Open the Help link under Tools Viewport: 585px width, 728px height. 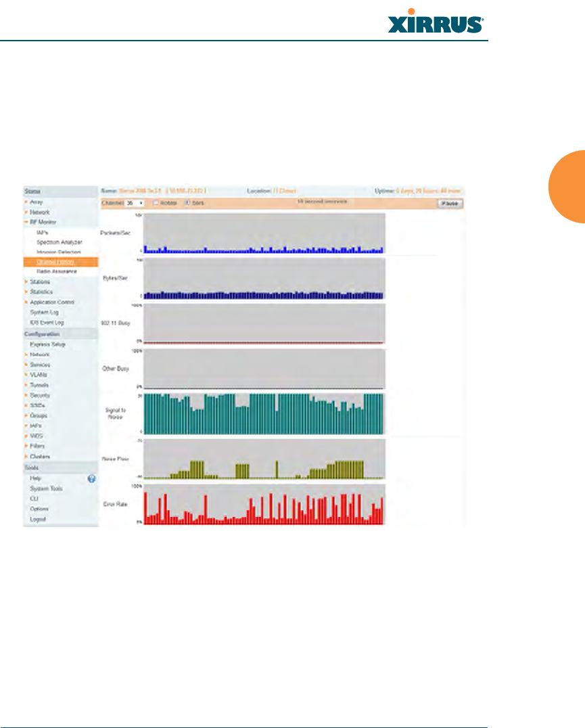click(x=35, y=478)
